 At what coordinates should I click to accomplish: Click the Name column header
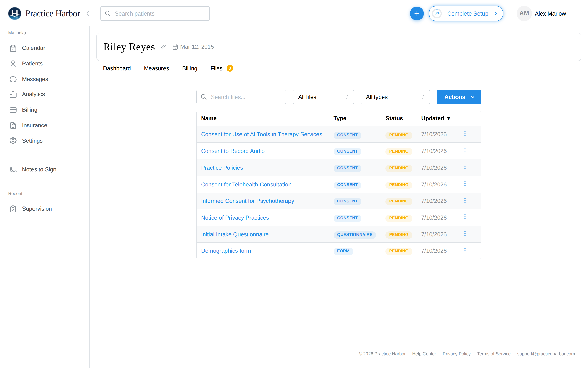(x=209, y=118)
